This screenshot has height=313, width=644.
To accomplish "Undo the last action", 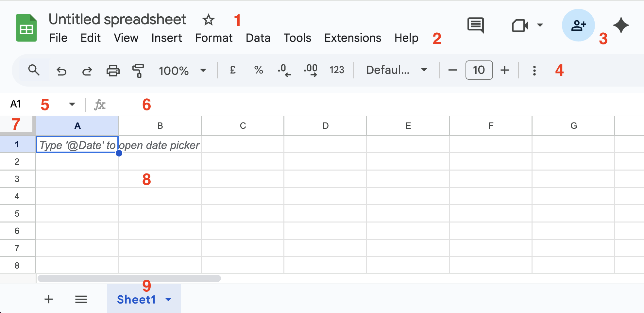I will point(61,71).
